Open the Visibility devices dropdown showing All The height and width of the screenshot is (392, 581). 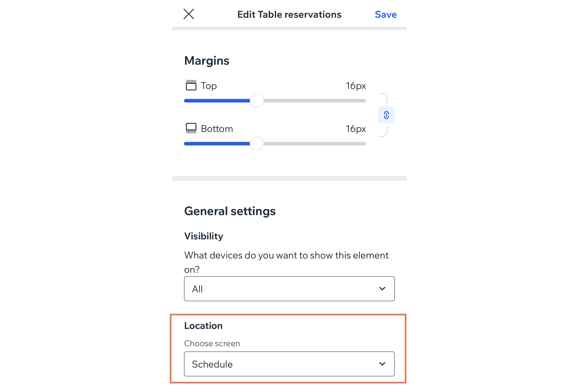289,289
